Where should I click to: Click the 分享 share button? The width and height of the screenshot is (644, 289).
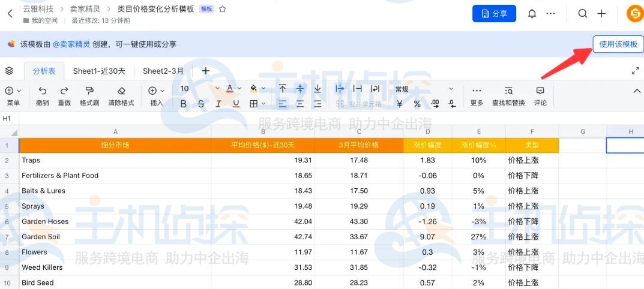494,14
